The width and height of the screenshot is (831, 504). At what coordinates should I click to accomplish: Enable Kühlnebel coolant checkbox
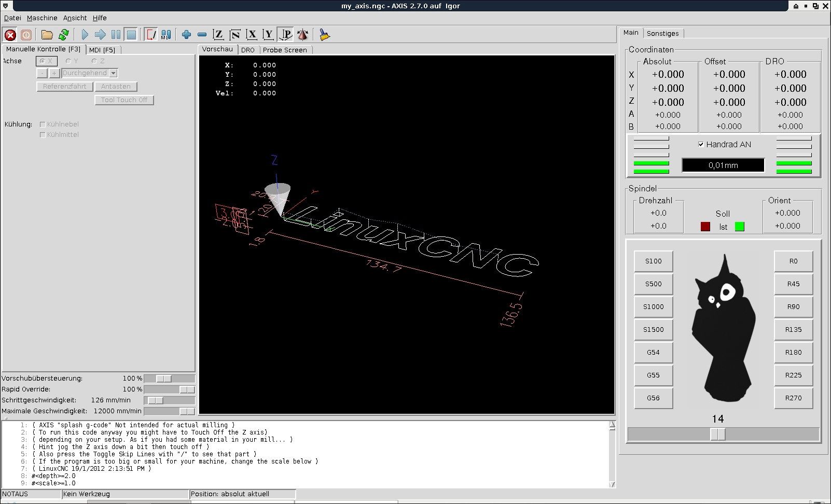click(x=43, y=124)
